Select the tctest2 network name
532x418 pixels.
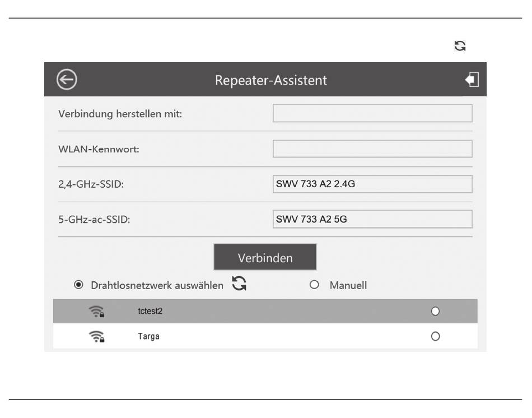tap(150, 311)
